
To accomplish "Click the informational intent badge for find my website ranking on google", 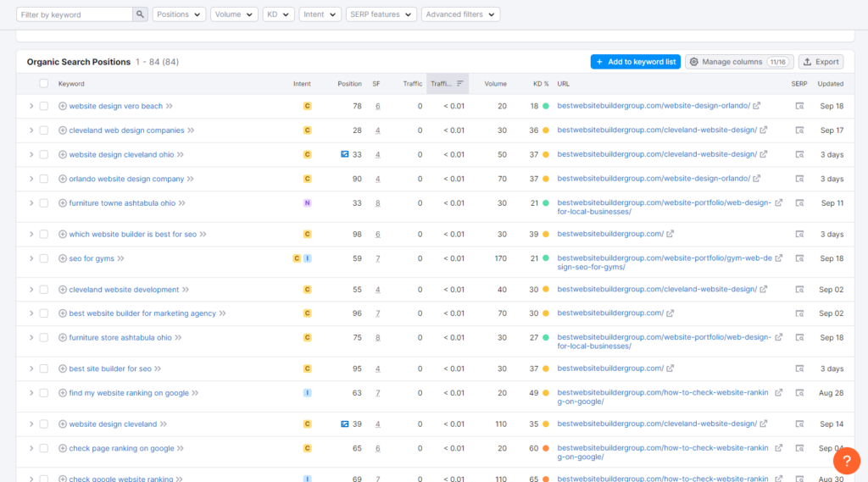I will (x=307, y=393).
